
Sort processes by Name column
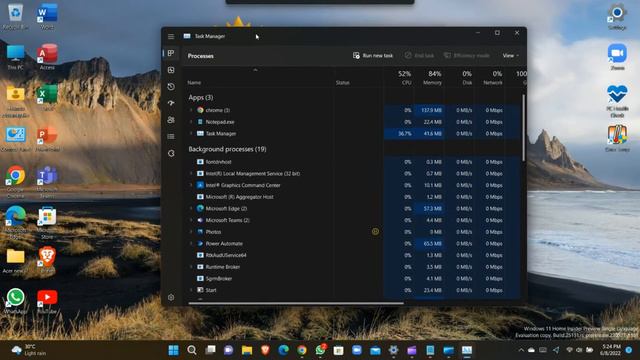click(x=194, y=83)
